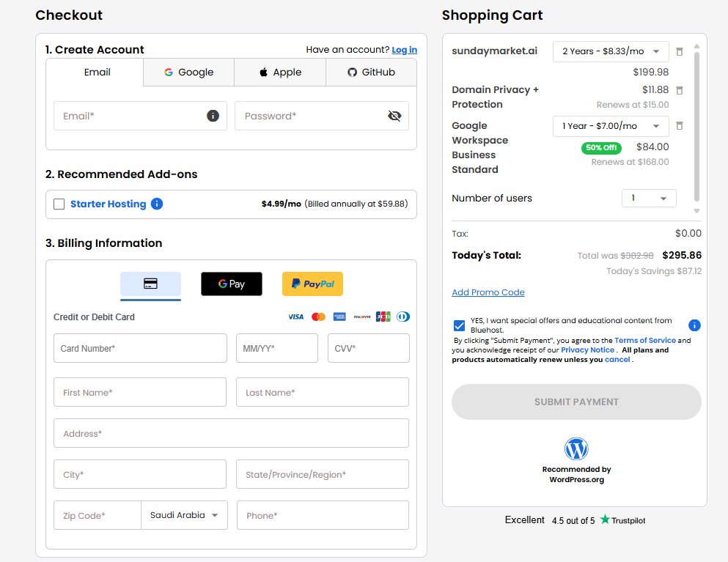Screen dimensions: 728x562
Task: Click the Starter Hosting info icon
Action: tap(157, 204)
